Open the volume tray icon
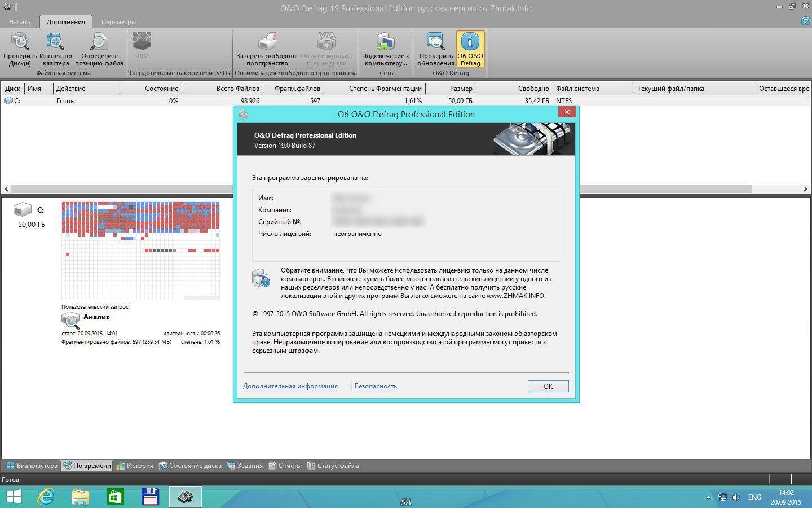This screenshot has height=508, width=812. [x=736, y=497]
